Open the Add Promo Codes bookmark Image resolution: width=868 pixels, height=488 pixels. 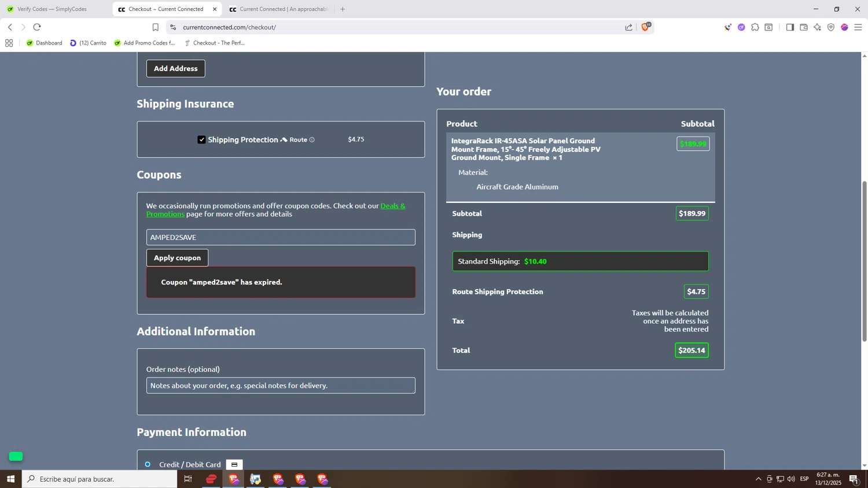[x=145, y=43]
